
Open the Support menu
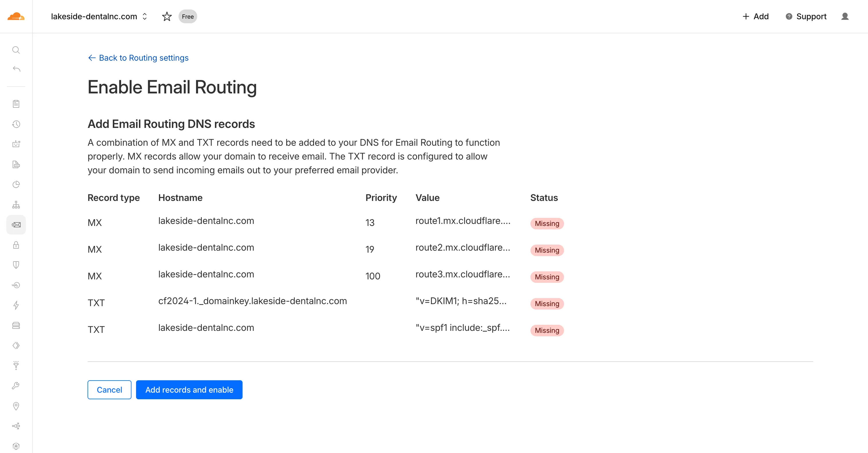coord(806,17)
